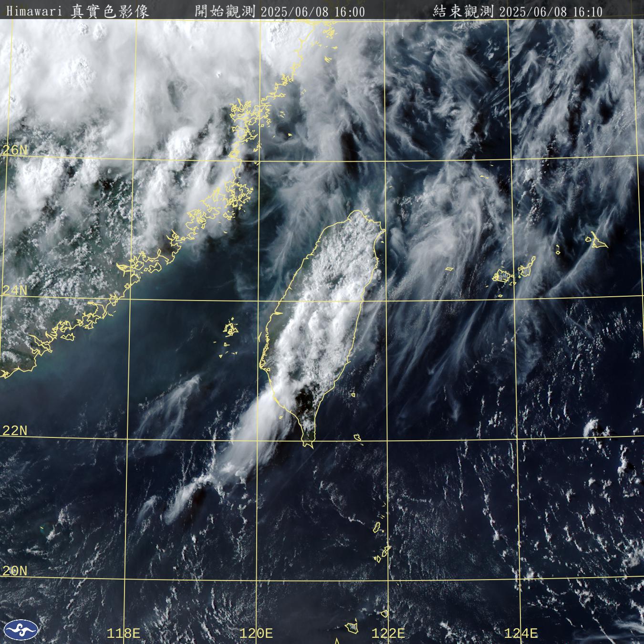Viewport: 644px width, 644px height.
Task: Click the "26N" latitude label
Action: click(x=15, y=150)
